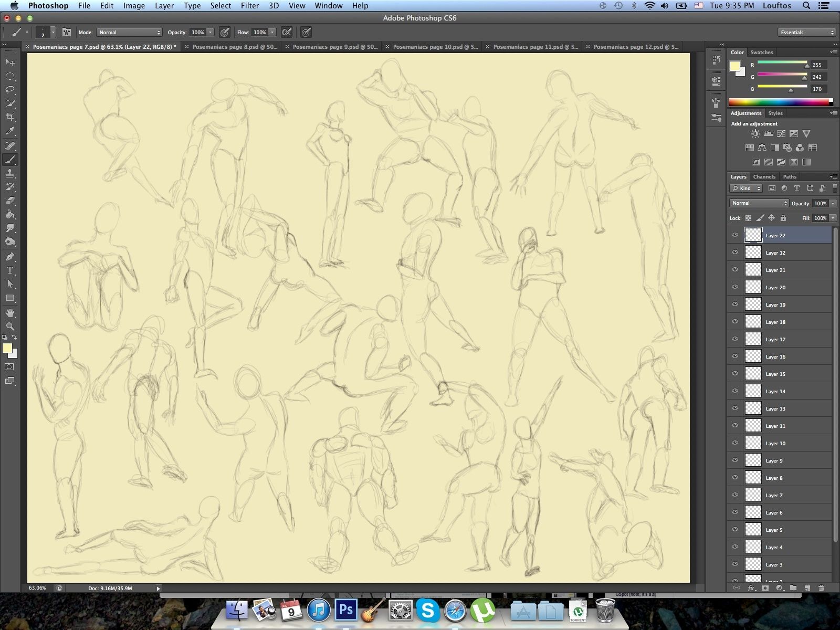Select the Eyedropper tool

click(10, 131)
